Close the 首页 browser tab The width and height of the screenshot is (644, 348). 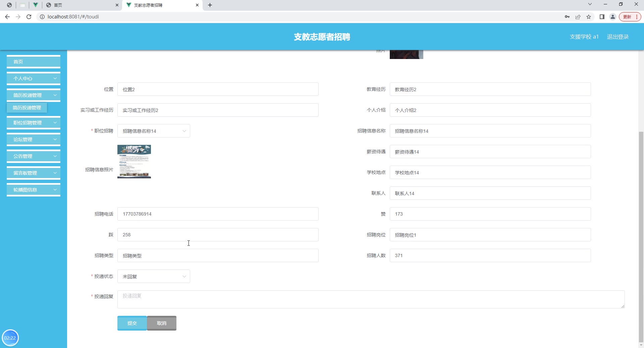pyautogui.click(x=117, y=5)
